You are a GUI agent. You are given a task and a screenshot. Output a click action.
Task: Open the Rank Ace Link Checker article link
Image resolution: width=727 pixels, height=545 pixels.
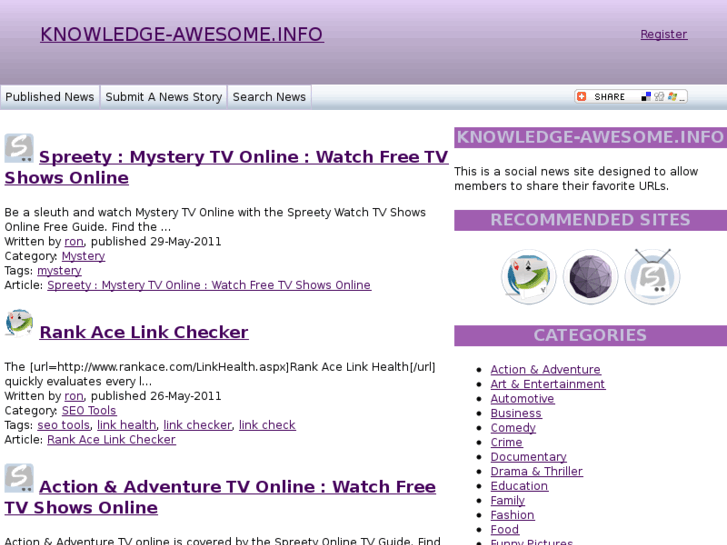coord(111,439)
